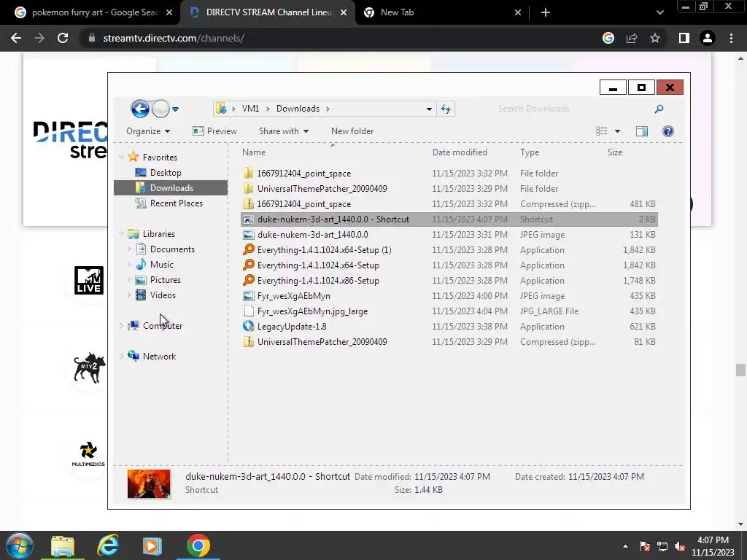Screen dimensions: 747x560
Task: Bookmark this page with the star icon
Action: 655,38
